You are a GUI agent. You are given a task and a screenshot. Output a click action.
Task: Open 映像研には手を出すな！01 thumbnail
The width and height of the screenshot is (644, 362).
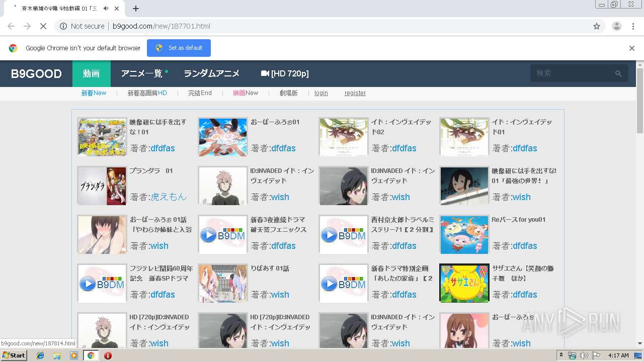tap(102, 137)
